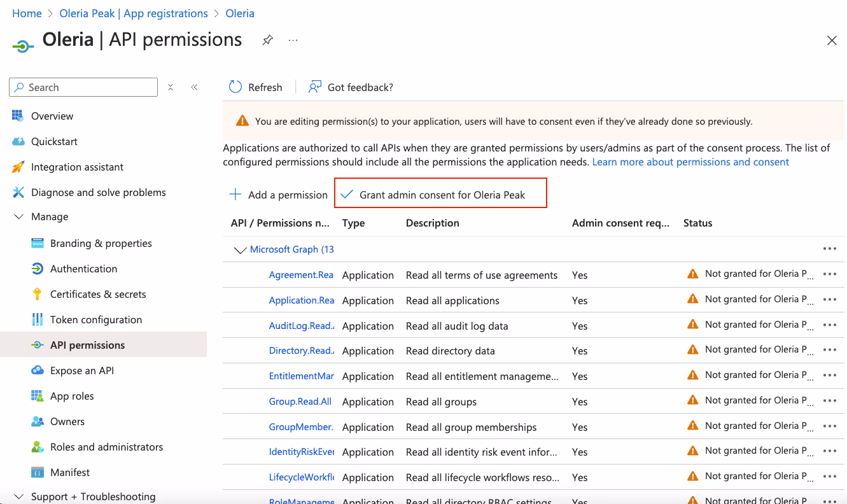Select Expose an API menu item
Image resolution: width=847 pixels, height=504 pixels.
(x=82, y=370)
